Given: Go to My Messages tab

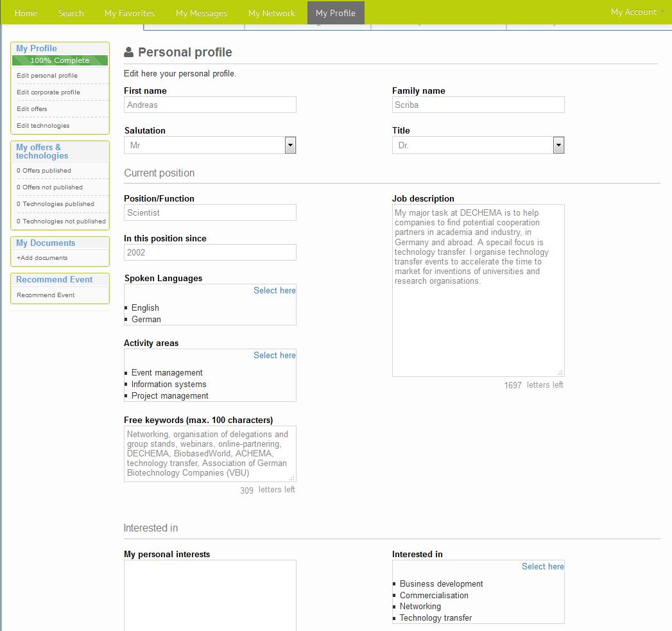Looking at the screenshot, I should tap(201, 13).
